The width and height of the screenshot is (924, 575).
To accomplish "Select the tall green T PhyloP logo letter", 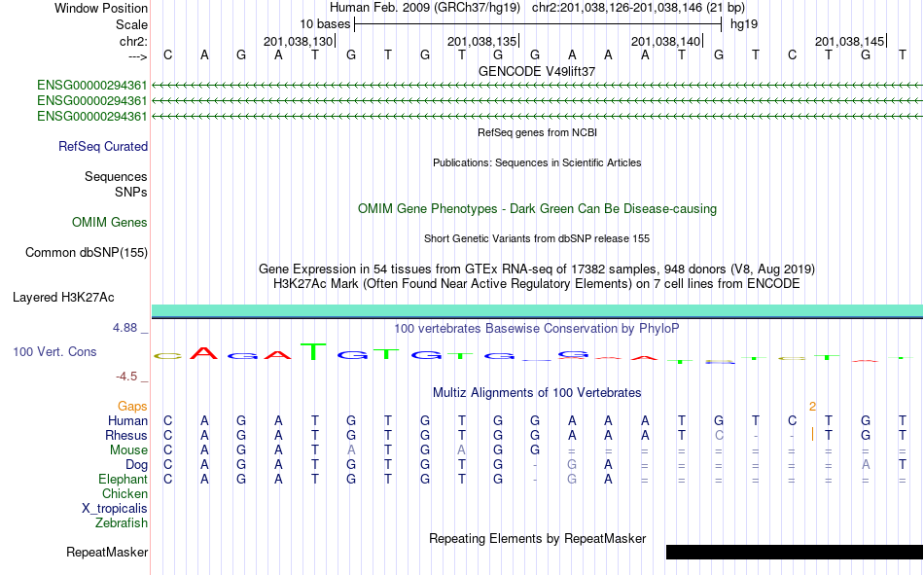I will tap(314, 351).
